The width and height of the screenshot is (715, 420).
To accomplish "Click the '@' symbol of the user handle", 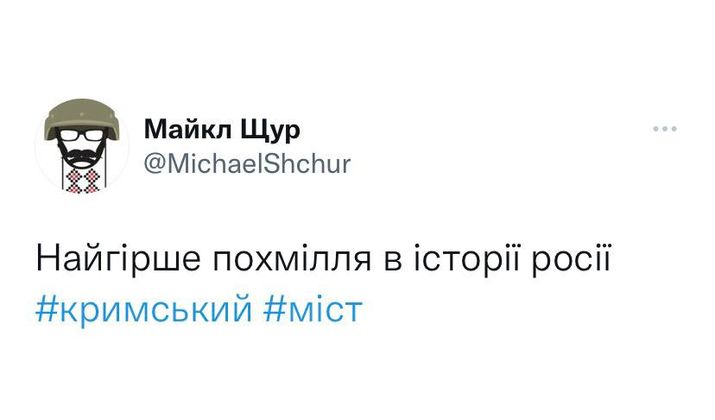I will [154, 165].
